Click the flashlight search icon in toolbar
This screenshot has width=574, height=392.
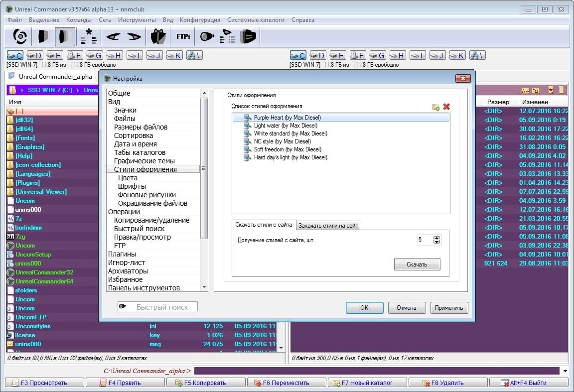coord(207,36)
